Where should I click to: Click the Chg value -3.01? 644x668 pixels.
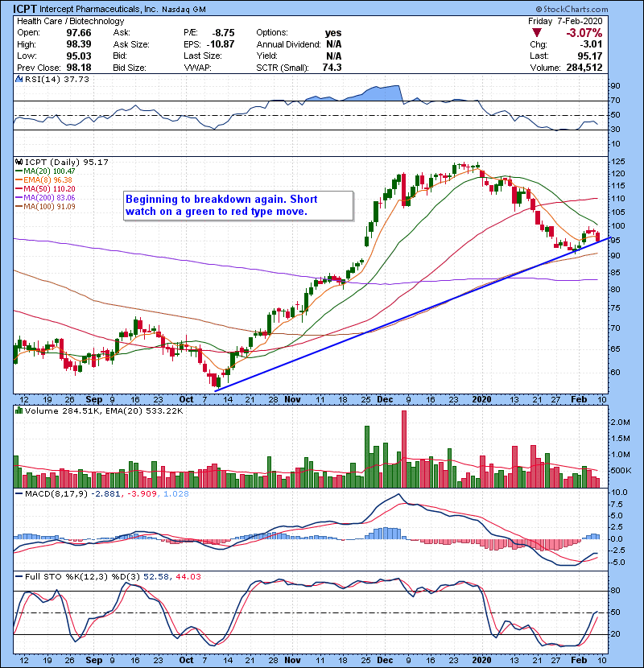click(x=591, y=44)
